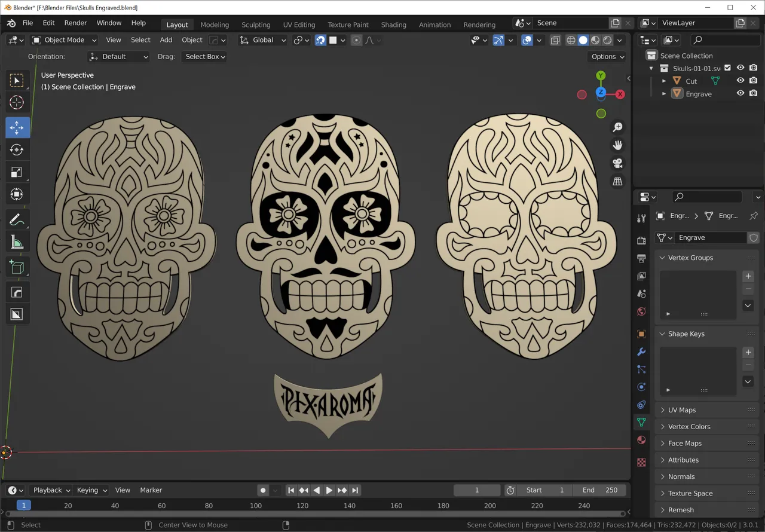
Task: Pick the Scale tool
Action: (x=17, y=172)
